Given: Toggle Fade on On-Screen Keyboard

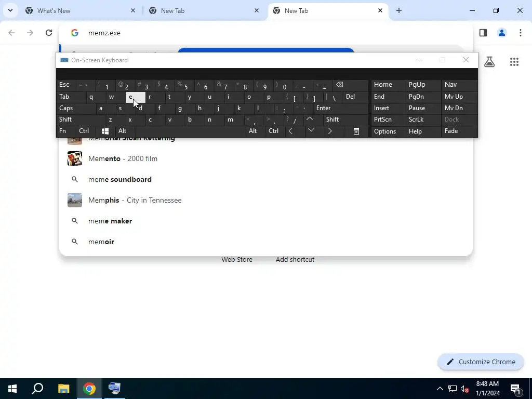Looking at the screenshot, I should click(459, 131).
